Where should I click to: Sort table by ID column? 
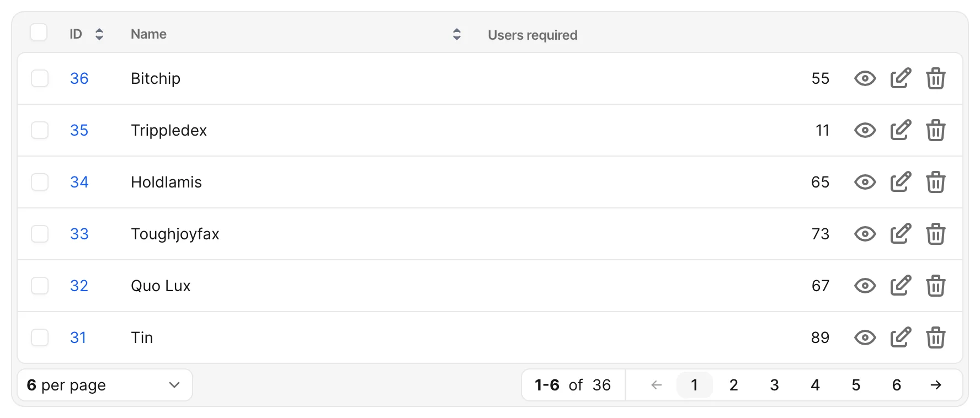click(x=99, y=34)
